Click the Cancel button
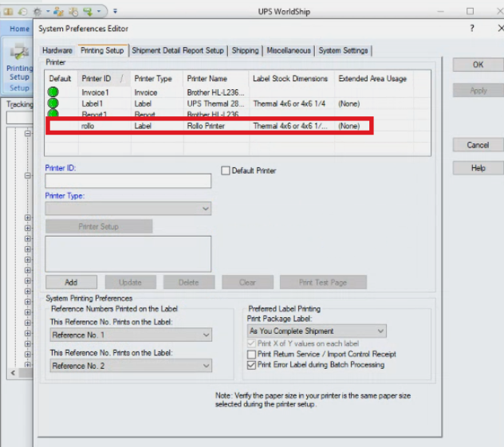The height and width of the screenshot is (447, 504). coord(478,145)
